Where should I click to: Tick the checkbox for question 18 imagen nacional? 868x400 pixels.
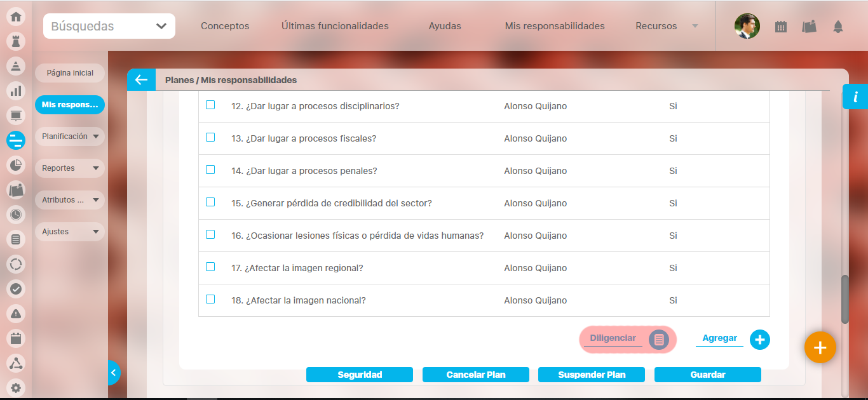pos(210,299)
